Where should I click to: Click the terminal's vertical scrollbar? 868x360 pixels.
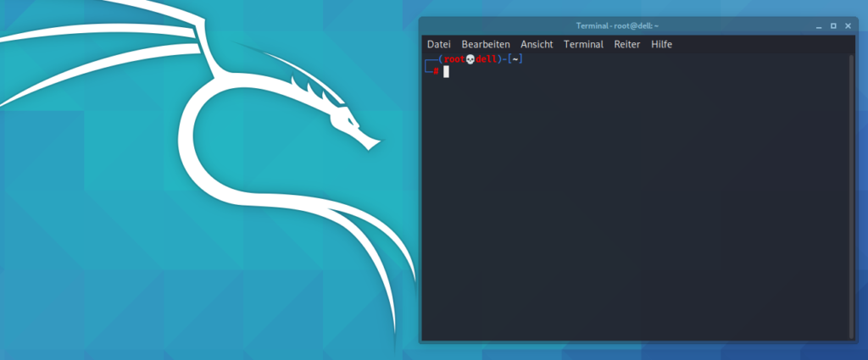click(x=853, y=195)
